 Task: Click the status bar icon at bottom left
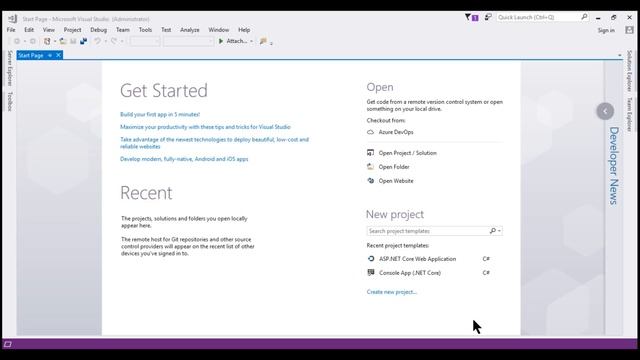point(7,344)
